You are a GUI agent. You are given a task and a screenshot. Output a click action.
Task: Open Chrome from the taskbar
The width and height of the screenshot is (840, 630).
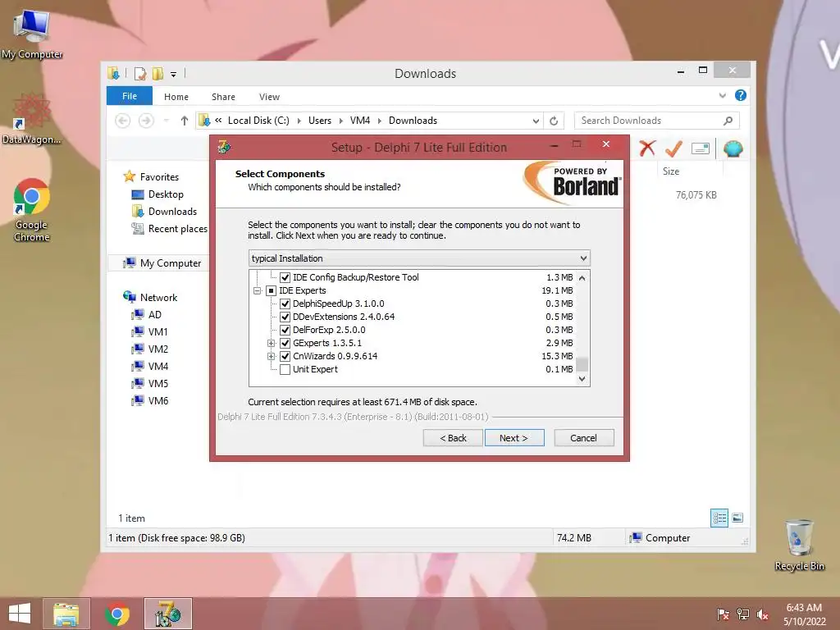pos(116,614)
